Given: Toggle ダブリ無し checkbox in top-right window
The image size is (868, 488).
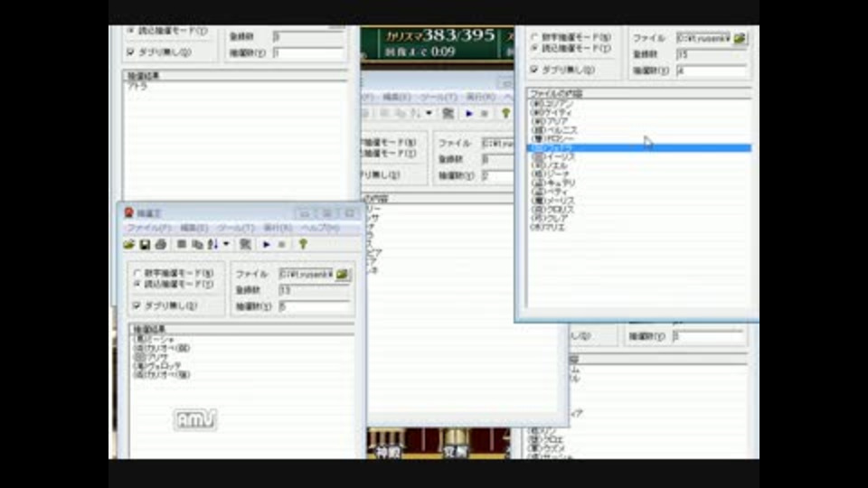Looking at the screenshot, I should coord(534,70).
